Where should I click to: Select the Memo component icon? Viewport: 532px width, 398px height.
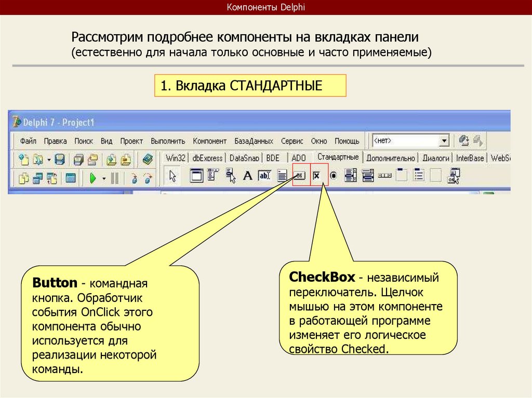[282, 175]
